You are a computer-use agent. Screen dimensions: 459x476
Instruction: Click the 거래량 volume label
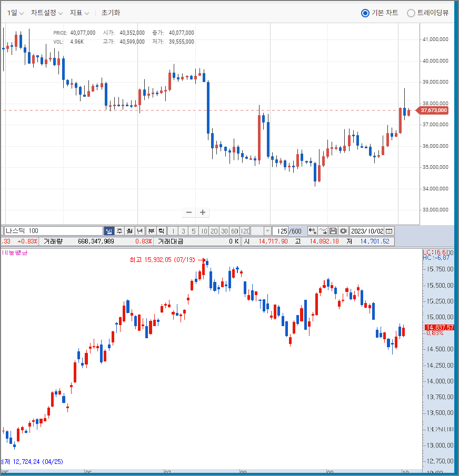[x=53, y=241]
